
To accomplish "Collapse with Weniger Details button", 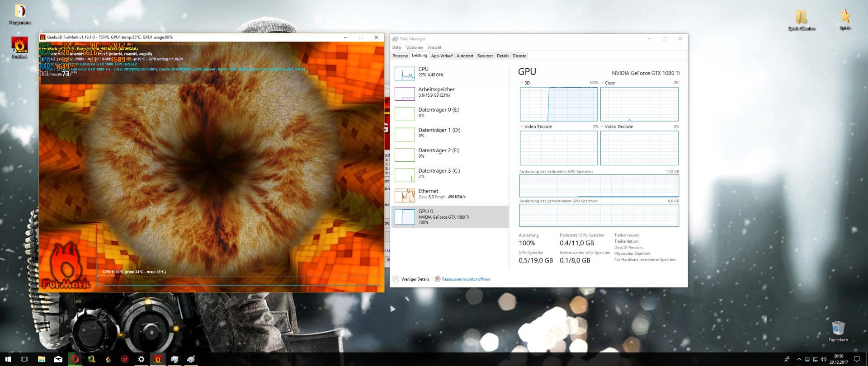I will [411, 279].
